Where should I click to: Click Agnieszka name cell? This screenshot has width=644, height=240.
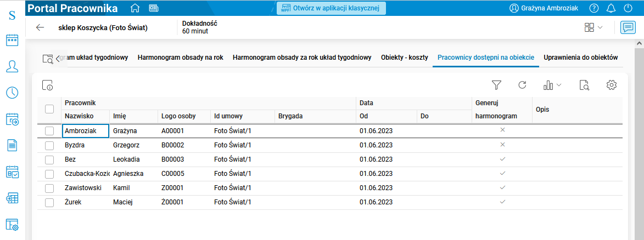click(133, 174)
